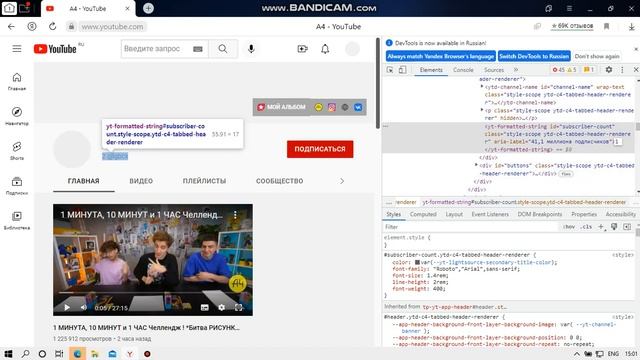Image resolution: width=640 pixels, height=360 pixels.
Task: Open Shorts in the sidebar
Action: pos(17,151)
